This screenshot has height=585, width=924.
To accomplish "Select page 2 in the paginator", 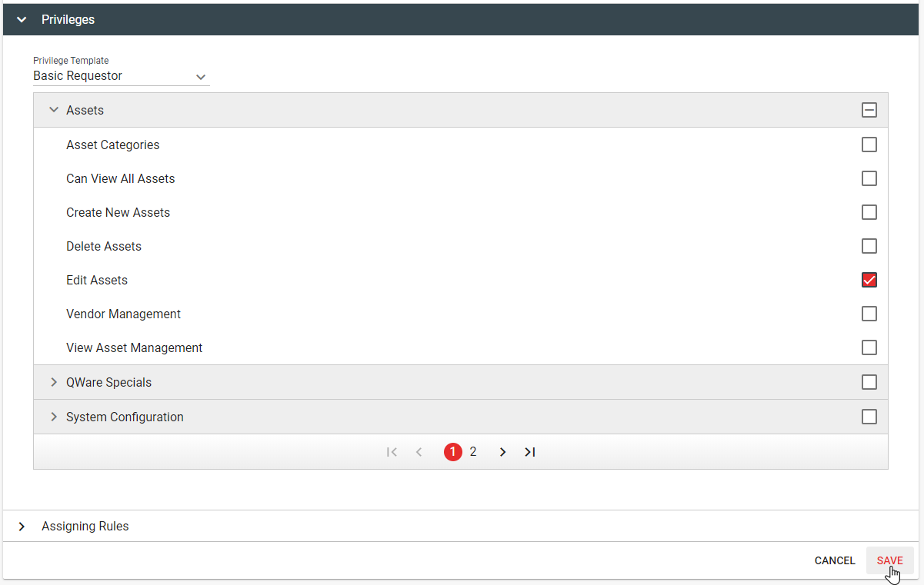I will 473,452.
